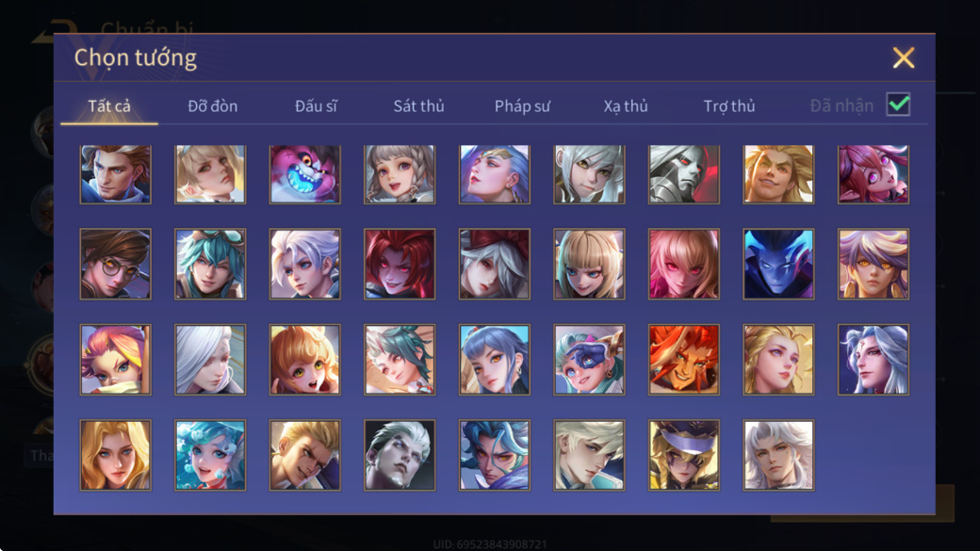Pick the red-haired demon girl hero
Viewport: 980px width, 551px height.
400,264
